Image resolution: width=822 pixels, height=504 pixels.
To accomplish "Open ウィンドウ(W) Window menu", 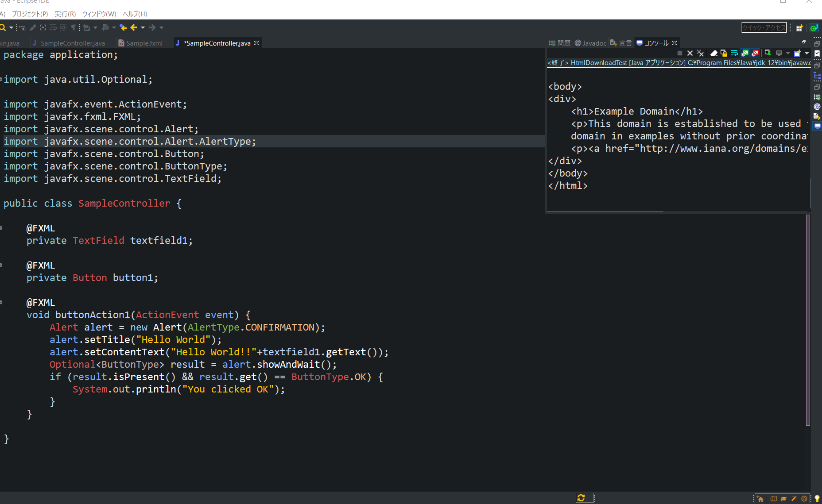I will pyautogui.click(x=99, y=14).
